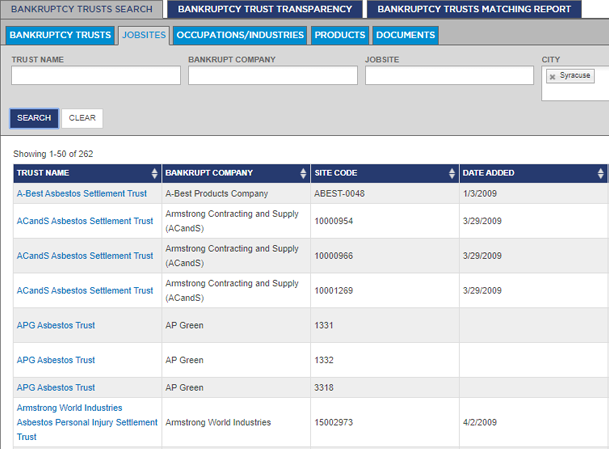The image size is (609, 449).
Task: Open Bankruptcy Trusts Matching Report tab
Action: tap(474, 9)
